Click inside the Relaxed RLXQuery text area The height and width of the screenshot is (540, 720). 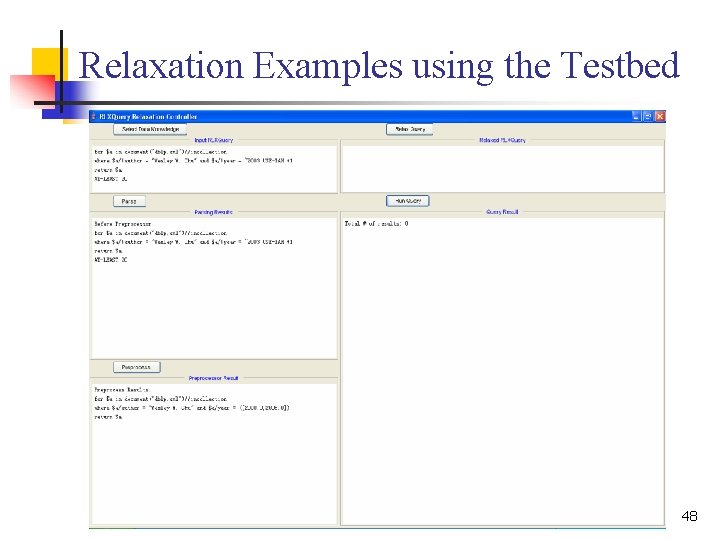(x=502, y=169)
